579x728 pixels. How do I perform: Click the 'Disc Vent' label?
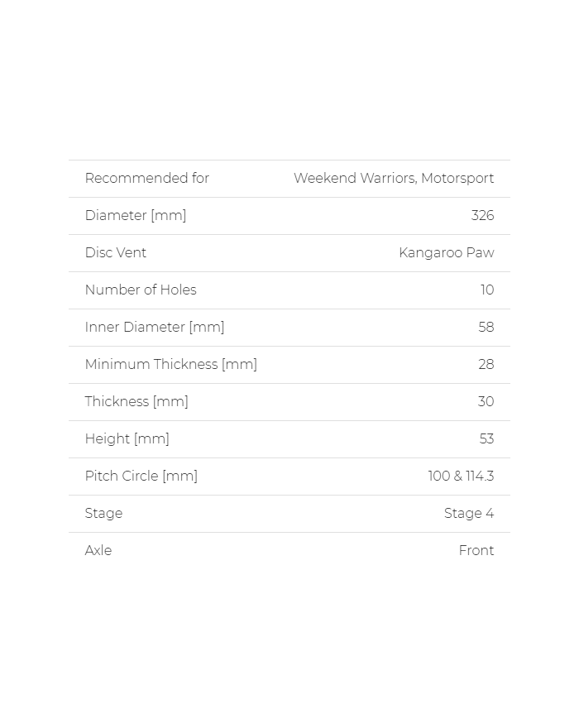116,253
